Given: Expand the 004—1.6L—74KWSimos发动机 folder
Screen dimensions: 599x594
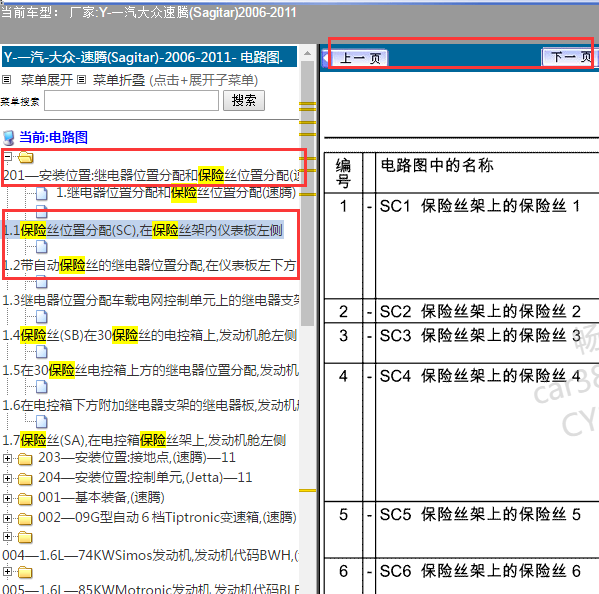Looking at the screenshot, I should tap(7, 536).
